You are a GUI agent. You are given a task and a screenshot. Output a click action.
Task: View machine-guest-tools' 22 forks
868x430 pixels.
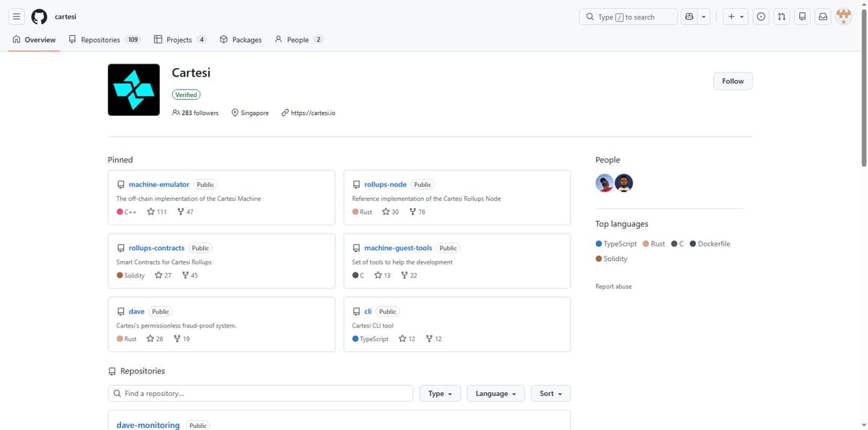409,275
